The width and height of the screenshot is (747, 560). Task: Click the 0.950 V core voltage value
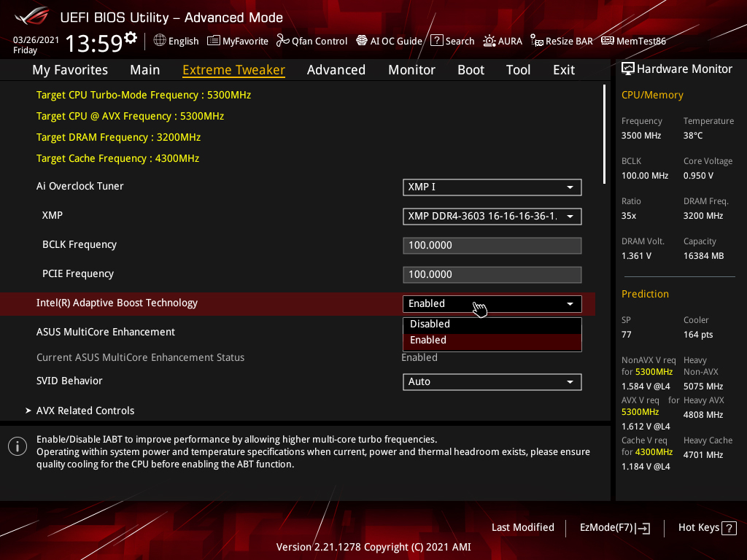pos(698,176)
